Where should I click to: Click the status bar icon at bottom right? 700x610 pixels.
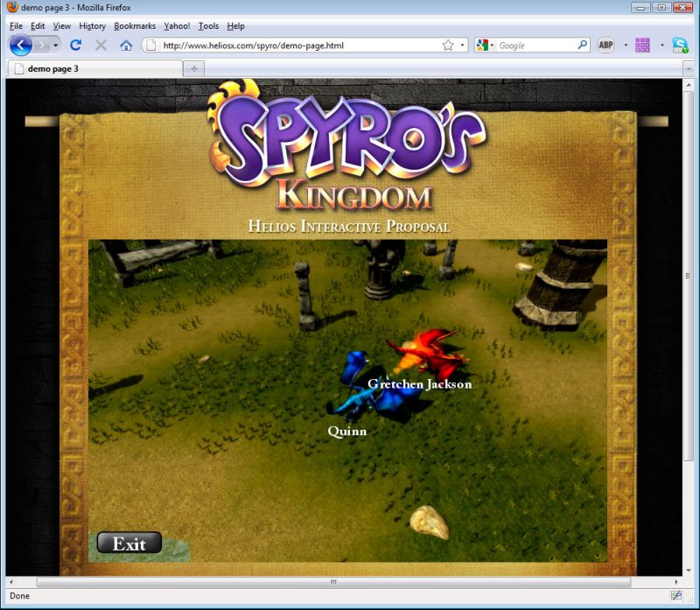[x=676, y=595]
